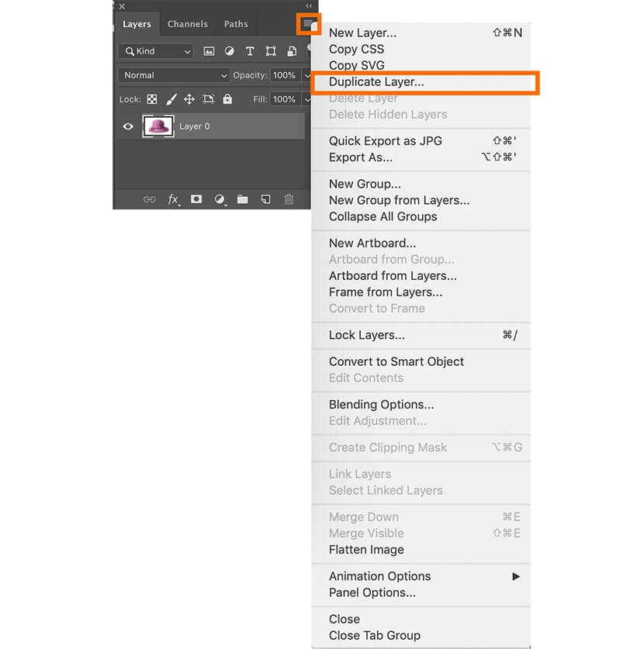Click the add layer mask icon

coord(196,199)
